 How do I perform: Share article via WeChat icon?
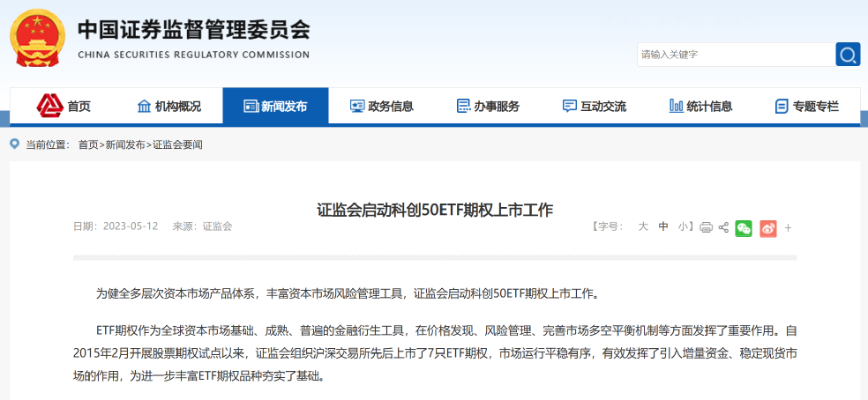[x=744, y=227]
